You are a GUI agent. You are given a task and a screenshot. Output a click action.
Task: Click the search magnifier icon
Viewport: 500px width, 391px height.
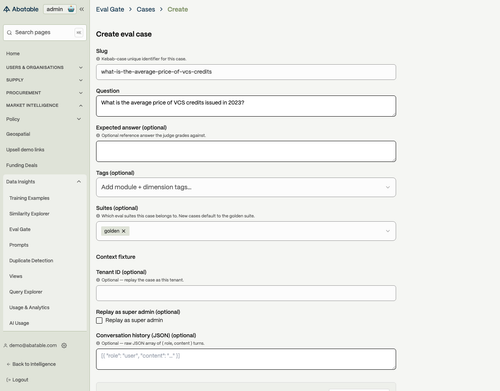click(x=9, y=33)
